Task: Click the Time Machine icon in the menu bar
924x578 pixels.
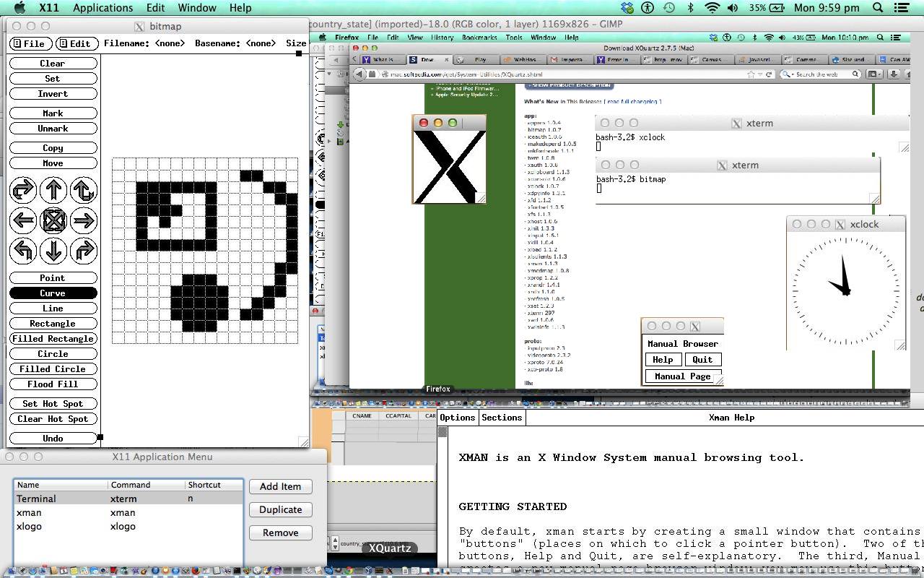Action: [669, 8]
